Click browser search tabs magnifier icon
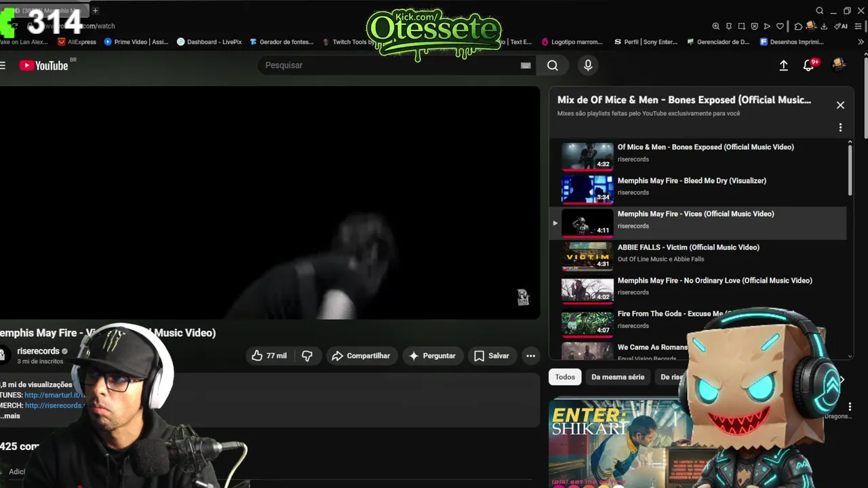Image resolution: width=868 pixels, height=488 pixels. 820,11
